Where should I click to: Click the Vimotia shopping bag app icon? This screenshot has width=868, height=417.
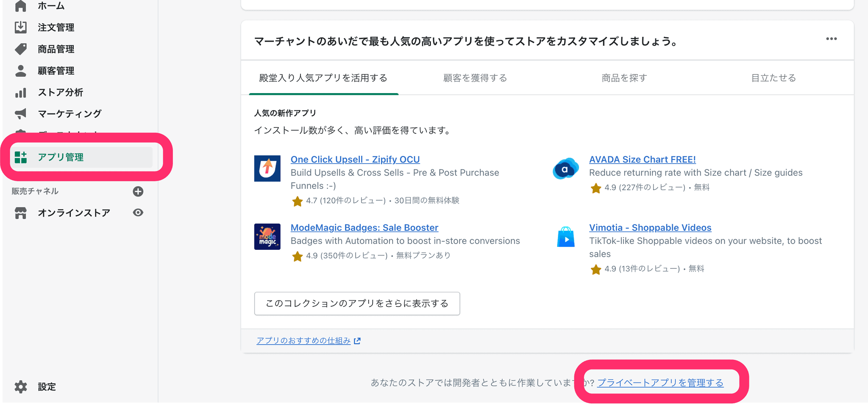tap(566, 237)
